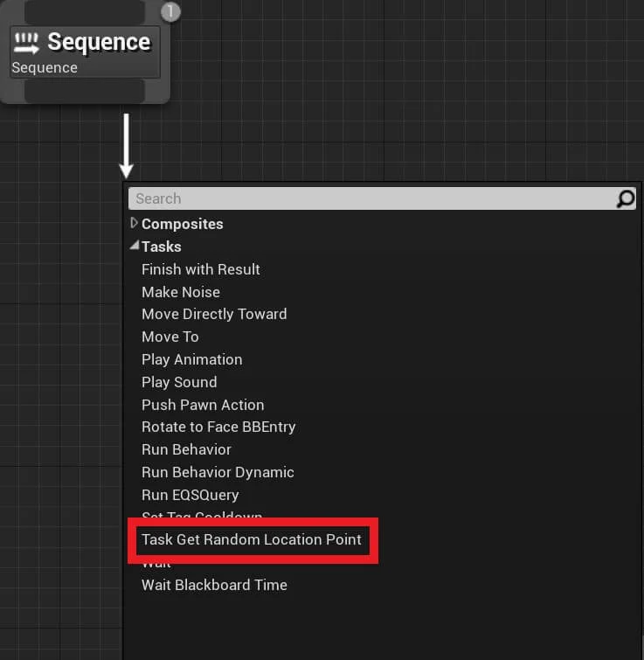Add a Play Sound task
This screenshot has width=644, height=660.
point(179,383)
